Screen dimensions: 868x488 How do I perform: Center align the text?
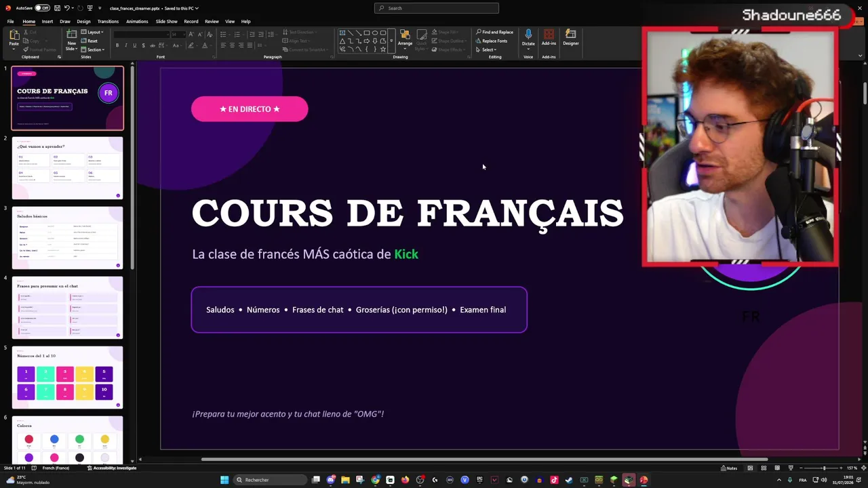(232, 45)
